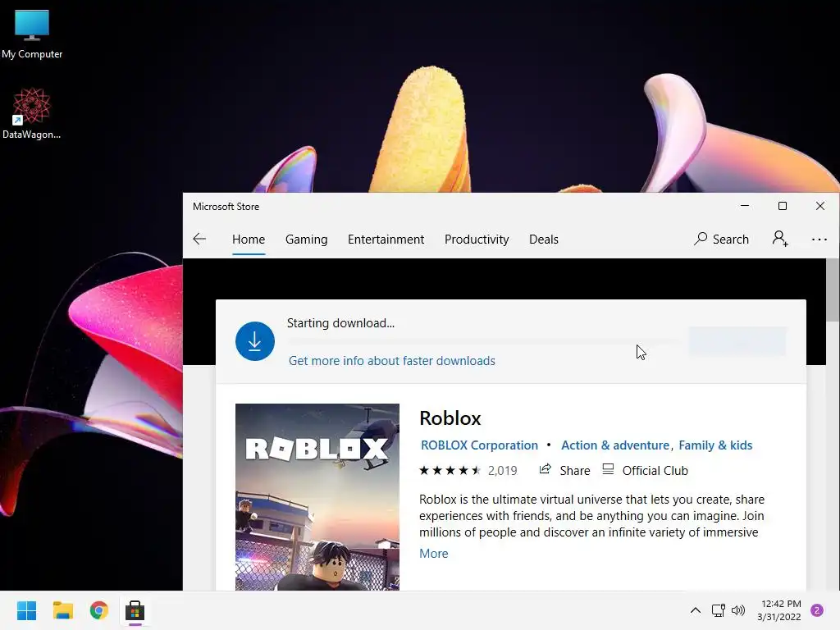Open the Family & kids category
Screen dimensions: 840x630
coord(715,445)
